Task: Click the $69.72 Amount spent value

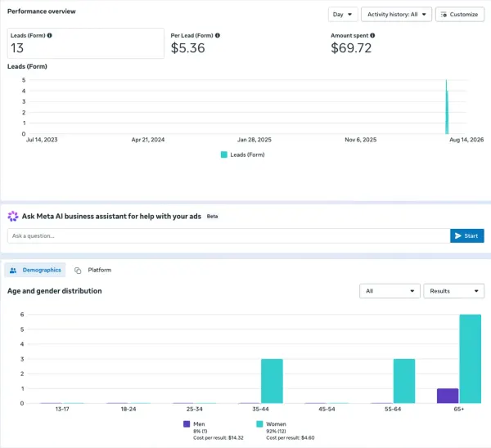Action: pyautogui.click(x=351, y=48)
